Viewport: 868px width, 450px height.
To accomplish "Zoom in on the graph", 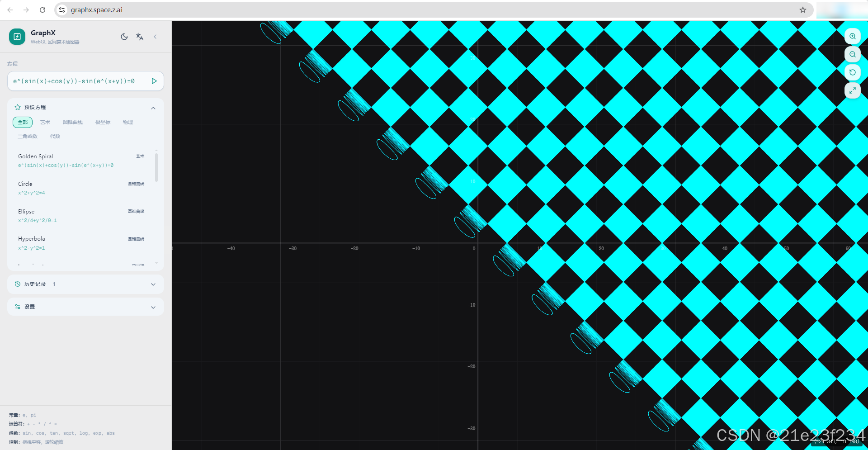I will coord(852,36).
